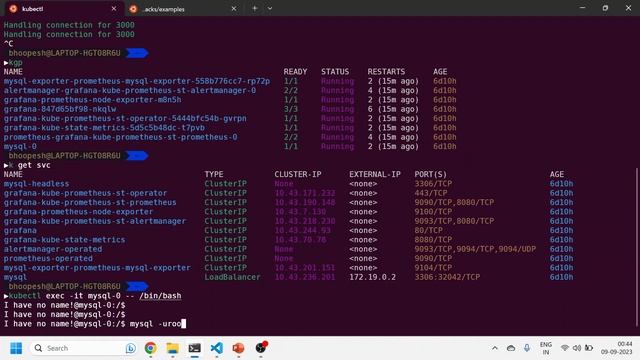Open the clock and date 09-09-2023
This screenshot has height=360, width=640.
point(616,348)
